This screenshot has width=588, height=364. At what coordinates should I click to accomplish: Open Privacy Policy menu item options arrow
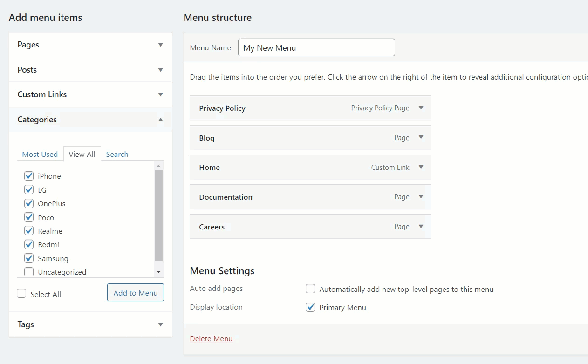point(421,108)
